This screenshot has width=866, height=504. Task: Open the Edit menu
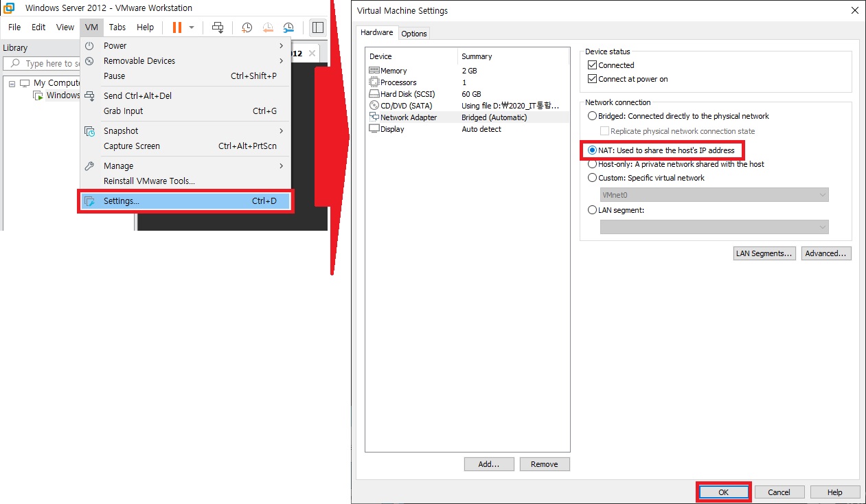coord(38,27)
